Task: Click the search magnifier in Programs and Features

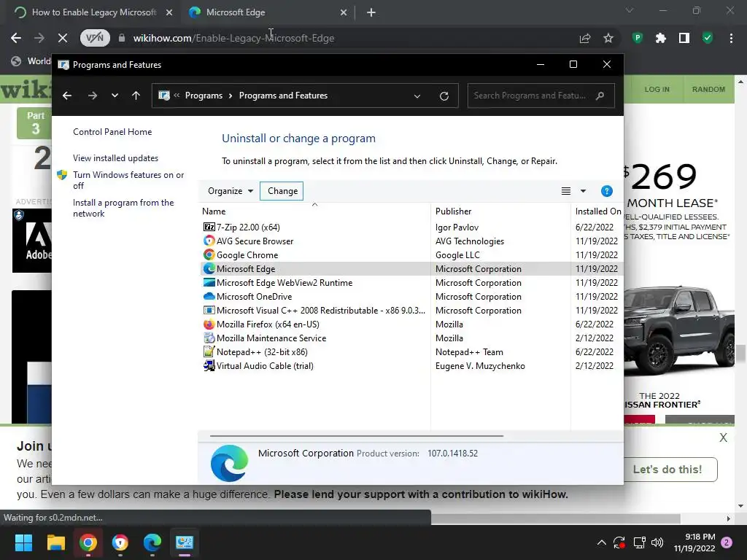Action: [x=600, y=96]
